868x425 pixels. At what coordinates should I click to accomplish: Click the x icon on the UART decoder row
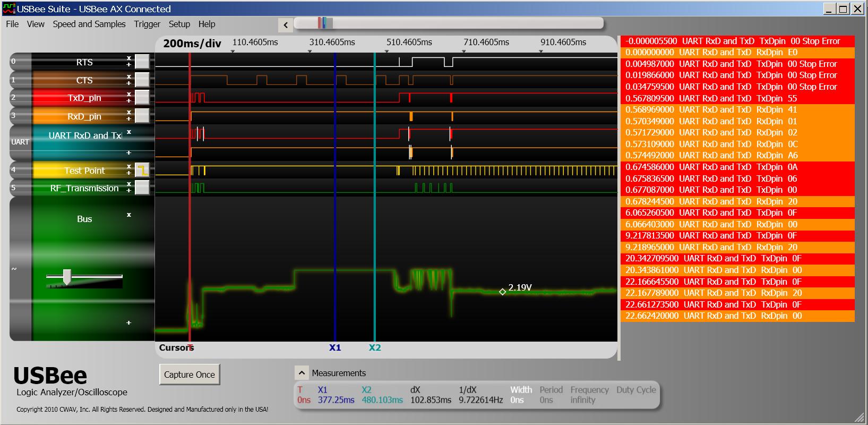pyautogui.click(x=128, y=132)
